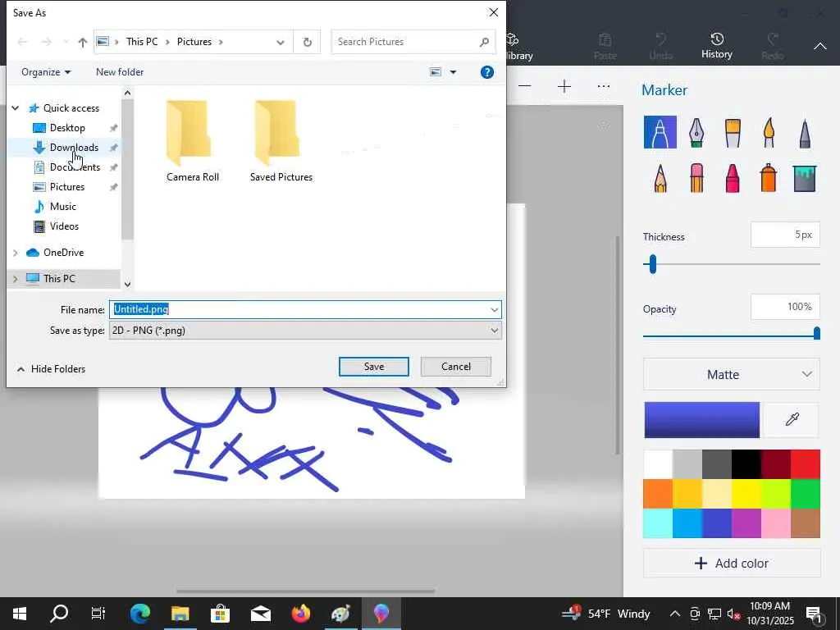
Task: Click the Opacity slider handle
Action: 816,334
